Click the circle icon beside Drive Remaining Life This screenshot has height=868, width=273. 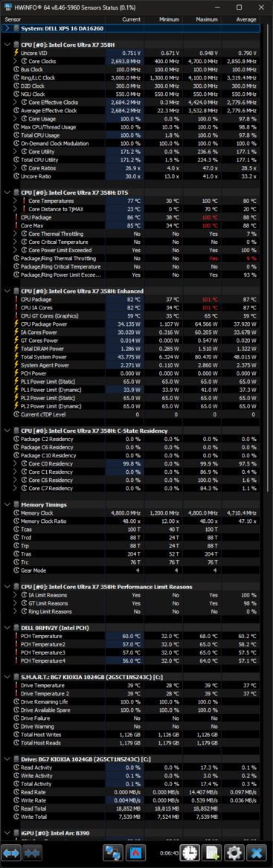point(16,701)
